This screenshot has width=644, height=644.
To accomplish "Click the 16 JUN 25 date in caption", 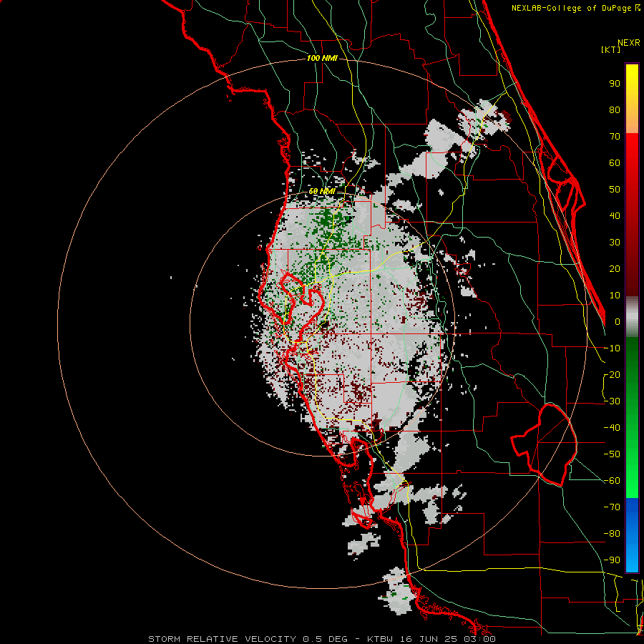I will (x=429, y=639).
